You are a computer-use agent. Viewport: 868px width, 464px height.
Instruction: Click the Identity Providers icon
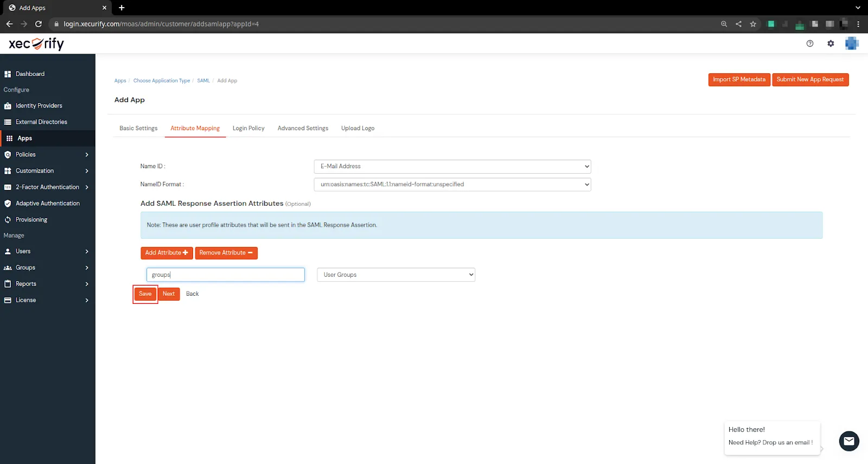click(8, 106)
